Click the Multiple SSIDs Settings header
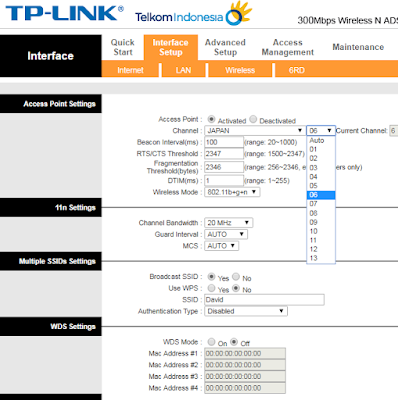 click(x=51, y=261)
